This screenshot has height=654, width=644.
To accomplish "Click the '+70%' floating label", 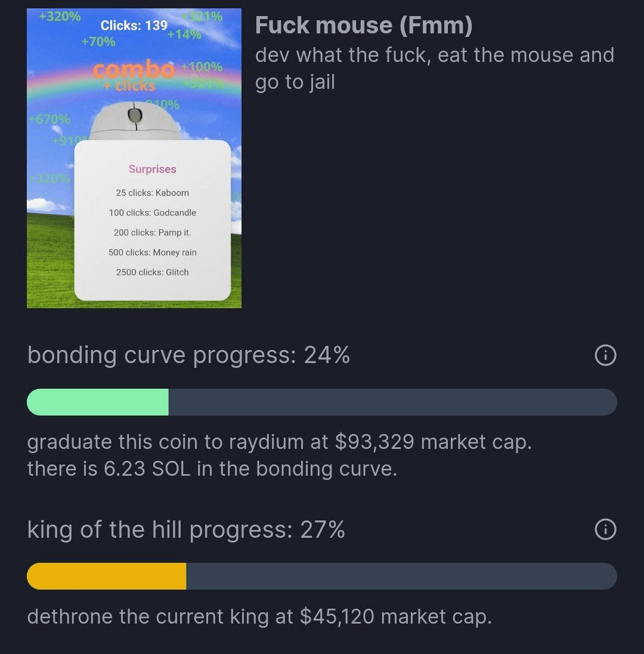I will point(98,42).
